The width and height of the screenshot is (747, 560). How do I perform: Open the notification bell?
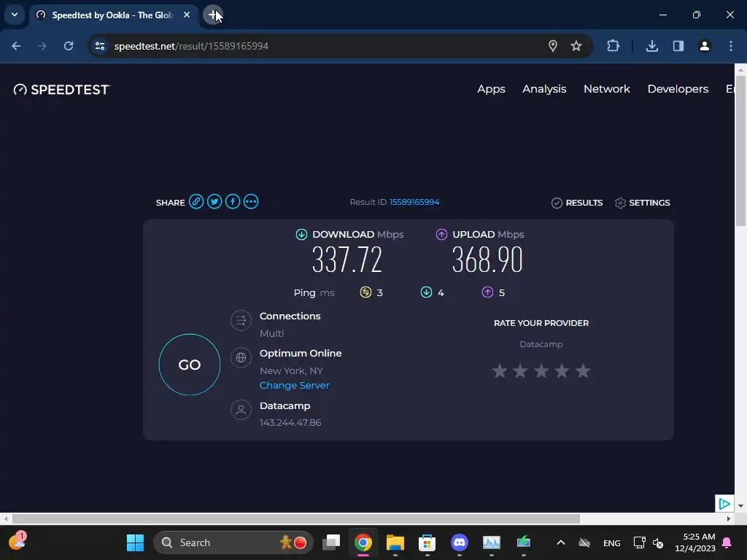point(727,542)
